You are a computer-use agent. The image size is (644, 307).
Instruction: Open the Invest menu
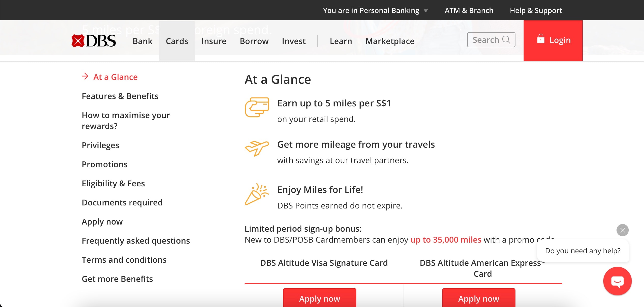[294, 41]
